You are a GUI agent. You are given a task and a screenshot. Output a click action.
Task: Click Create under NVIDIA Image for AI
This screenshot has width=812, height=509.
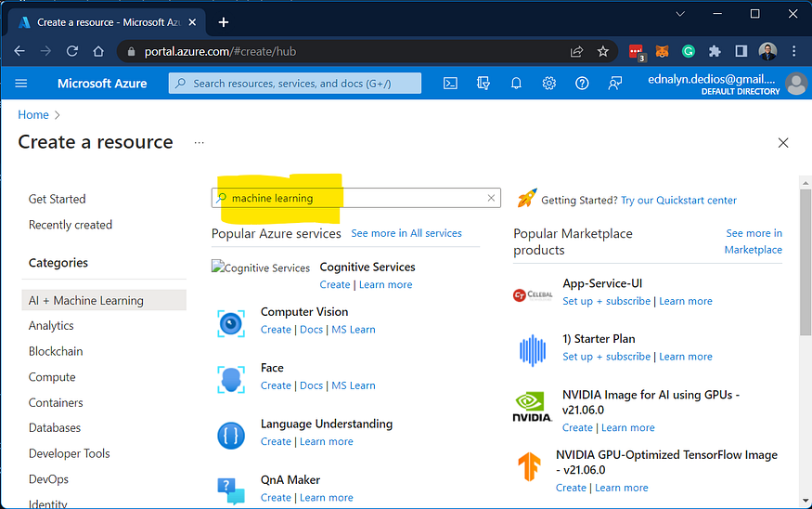577,427
